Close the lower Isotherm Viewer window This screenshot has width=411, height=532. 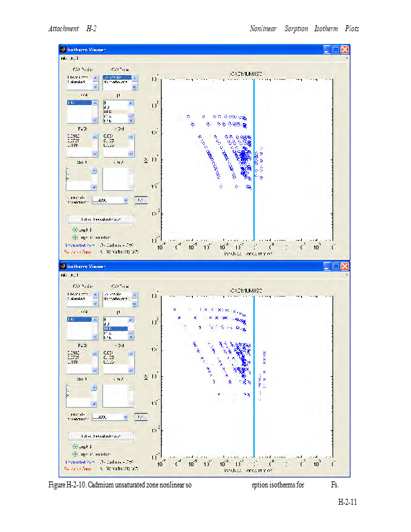(345, 265)
